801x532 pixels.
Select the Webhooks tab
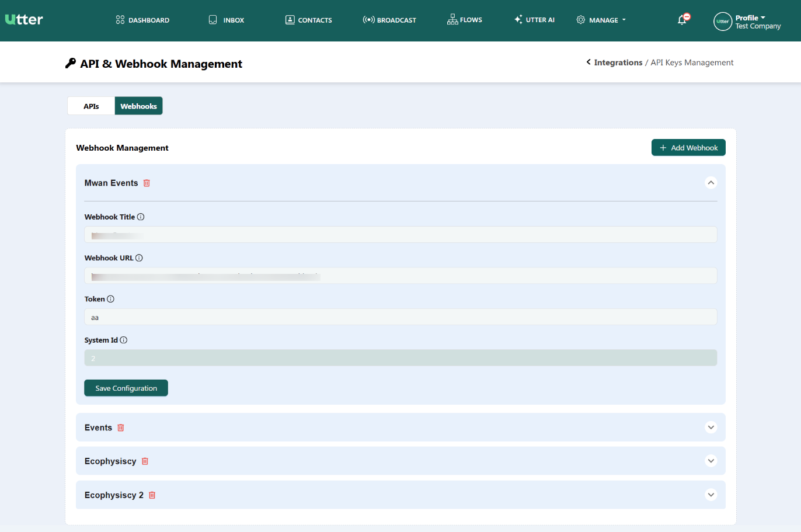point(139,106)
